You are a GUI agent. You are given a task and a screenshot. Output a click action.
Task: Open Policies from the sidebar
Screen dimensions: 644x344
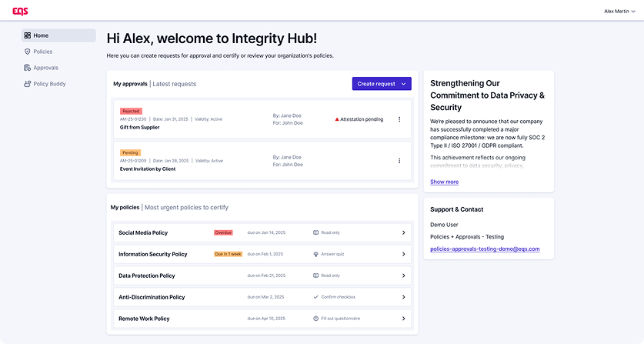click(x=42, y=52)
